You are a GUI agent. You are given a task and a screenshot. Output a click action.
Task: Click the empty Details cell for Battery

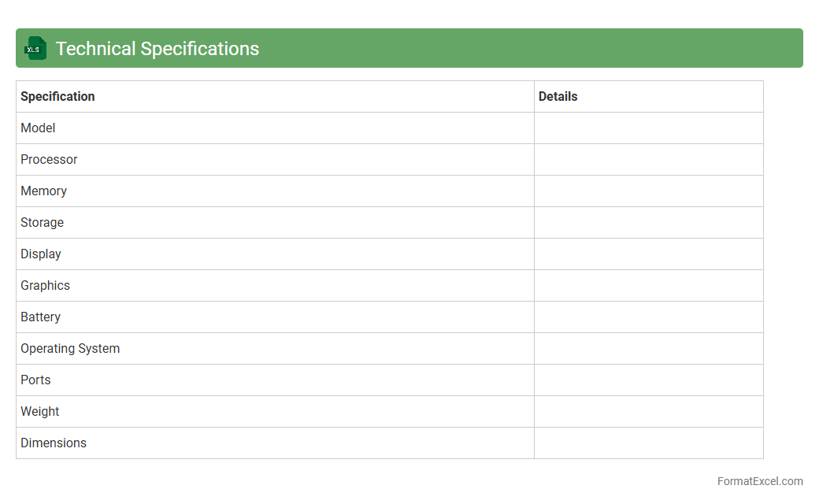tap(648, 317)
